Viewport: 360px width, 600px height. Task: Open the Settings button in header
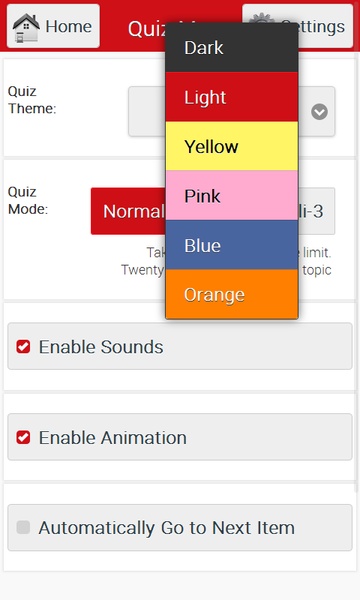pyautogui.click(x=298, y=26)
